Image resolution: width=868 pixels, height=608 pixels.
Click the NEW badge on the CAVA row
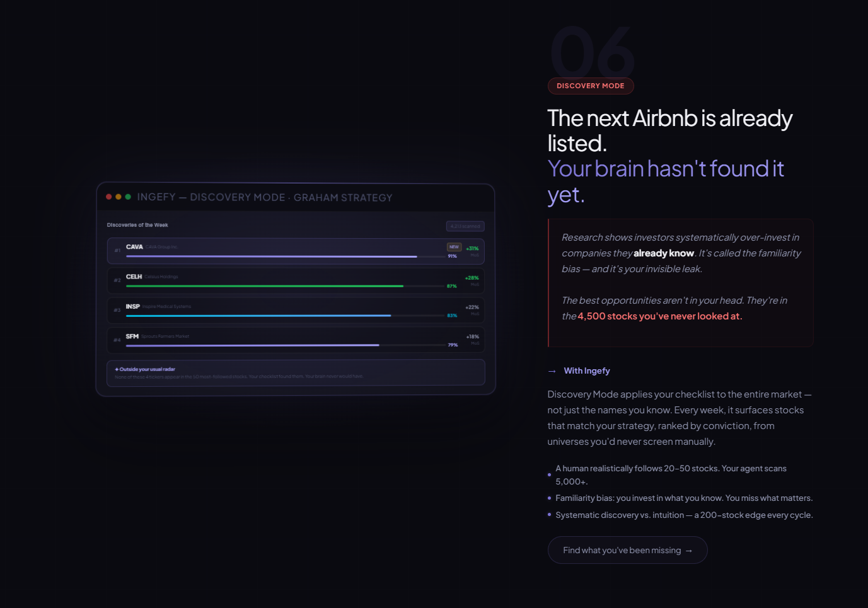[x=454, y=247]
